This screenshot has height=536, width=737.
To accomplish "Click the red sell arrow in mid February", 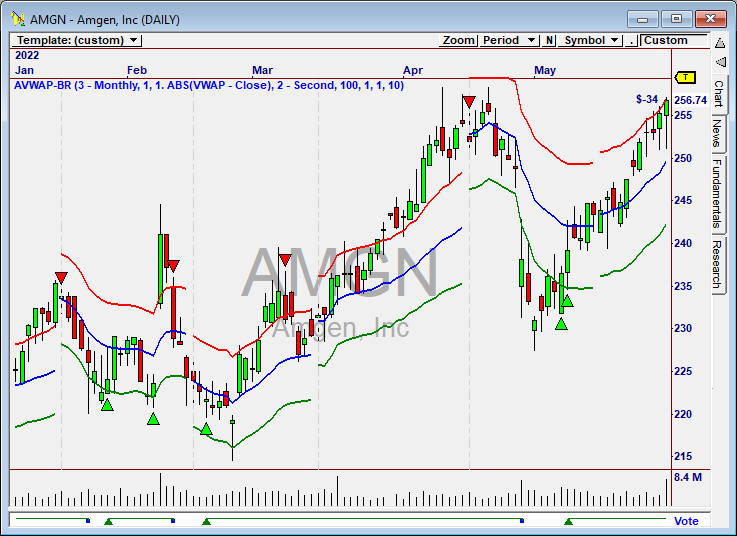I will [x=173, y=266].
